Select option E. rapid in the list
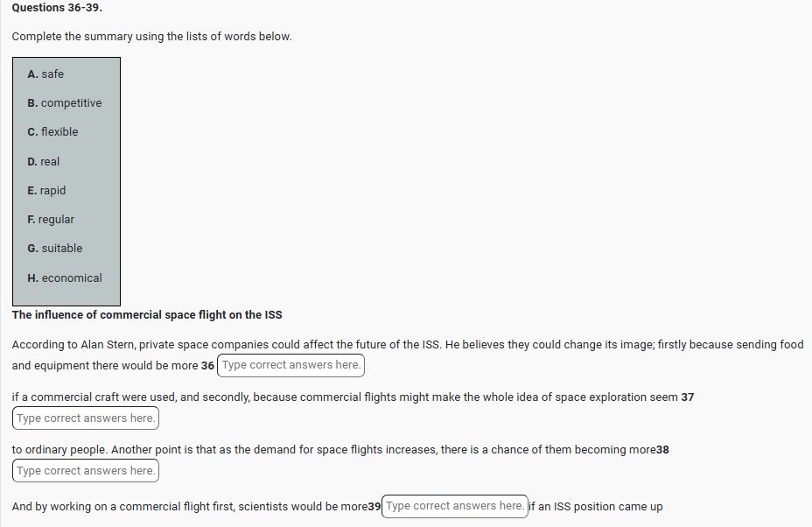The width and height of the screenshot is (812, 527). coord(46,191)
